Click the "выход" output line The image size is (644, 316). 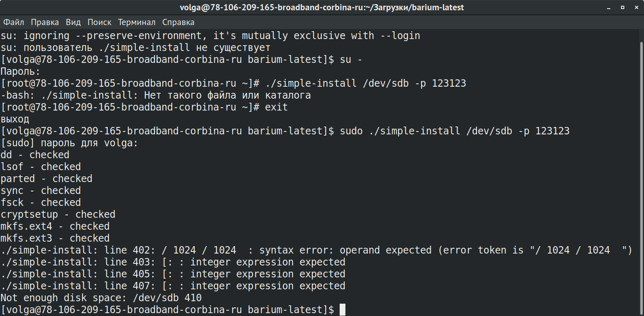pos(15,119)
